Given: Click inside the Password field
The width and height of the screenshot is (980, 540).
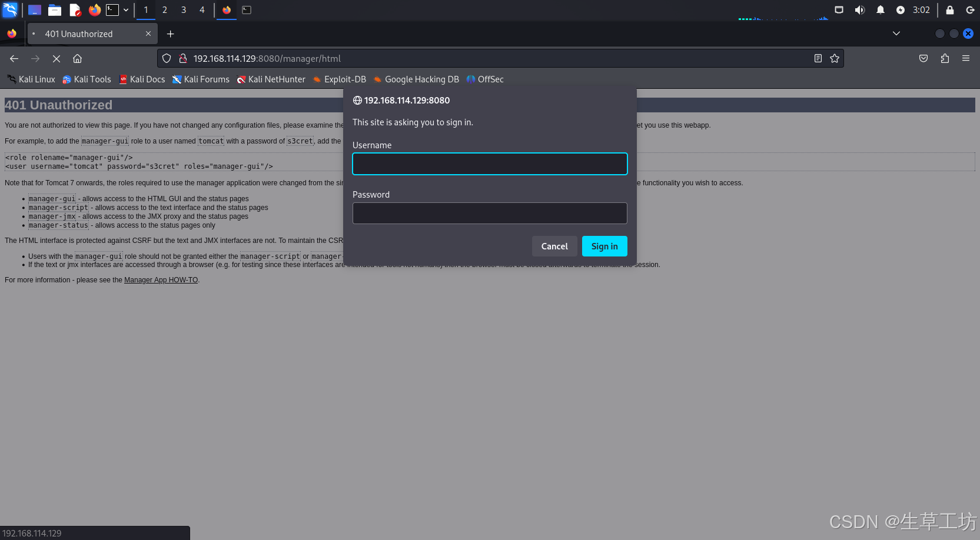Looking at the screenshot, I should coord(490,213).
